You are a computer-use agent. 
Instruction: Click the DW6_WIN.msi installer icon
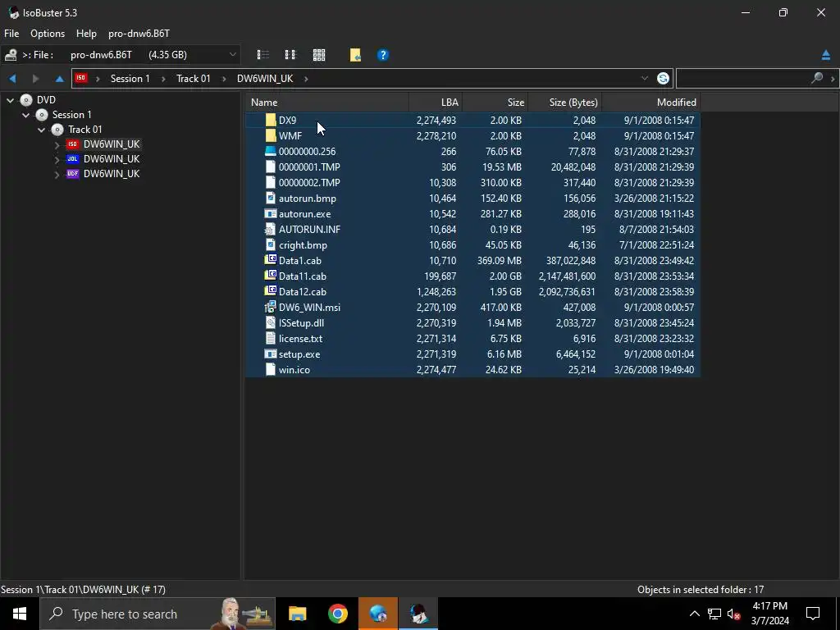[x=271, y=307]
